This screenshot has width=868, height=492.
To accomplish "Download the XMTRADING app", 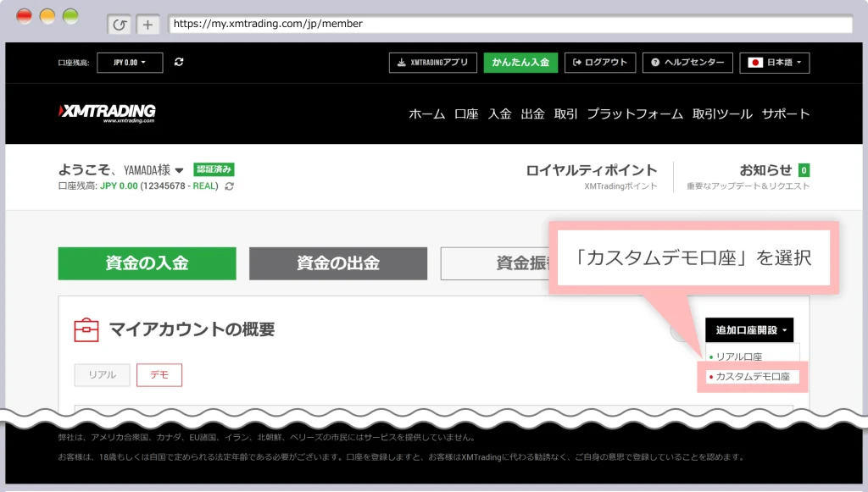I will pyautogui.click(x=433, y=63).
